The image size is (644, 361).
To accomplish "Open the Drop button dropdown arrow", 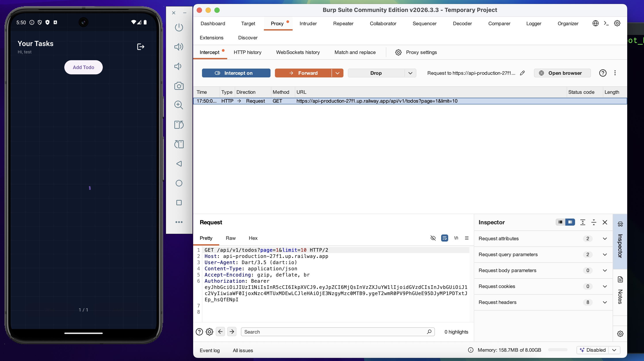I will pos(410,73).
